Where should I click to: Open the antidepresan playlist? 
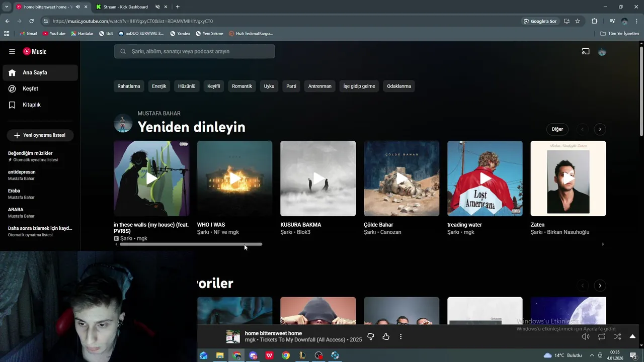(39, 174)
